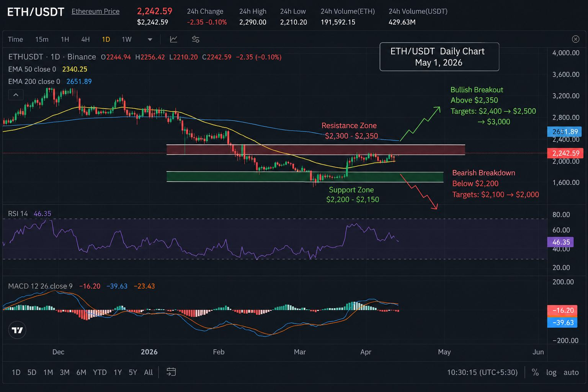The height and width of the screenshot is (392, 588).
Task: Set the date range to 3M
Action: [x=65, y=372]
